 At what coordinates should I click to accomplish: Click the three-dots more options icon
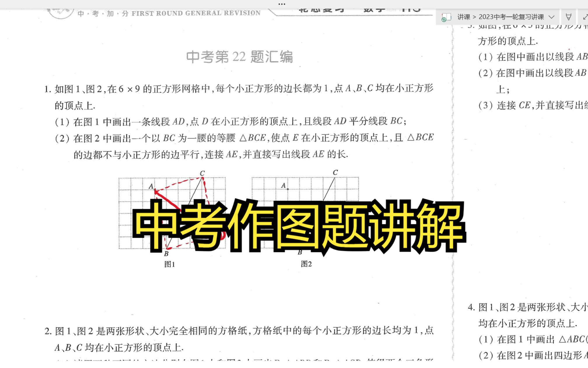[281, 4]
